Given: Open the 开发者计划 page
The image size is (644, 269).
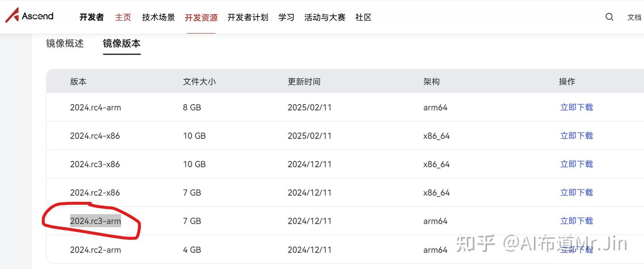Looking at the screenshot, I should click(x=248, y=17).
